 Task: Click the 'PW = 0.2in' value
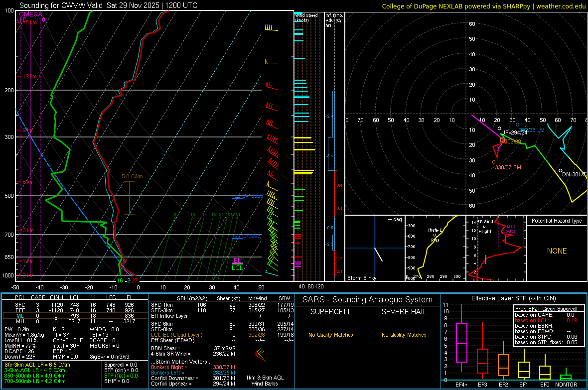17,329
